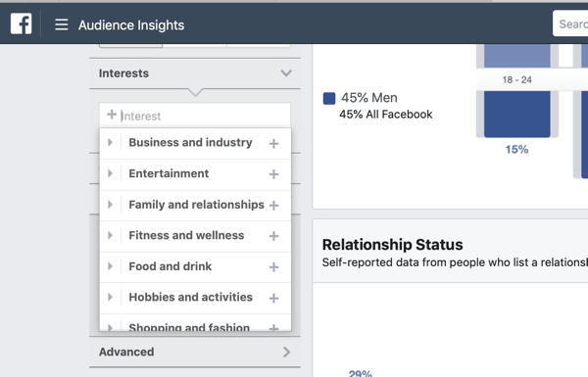Click the 45% Men label
This screenshot has height=377, width=588.
pyautogui.click(x=369, y=98)
